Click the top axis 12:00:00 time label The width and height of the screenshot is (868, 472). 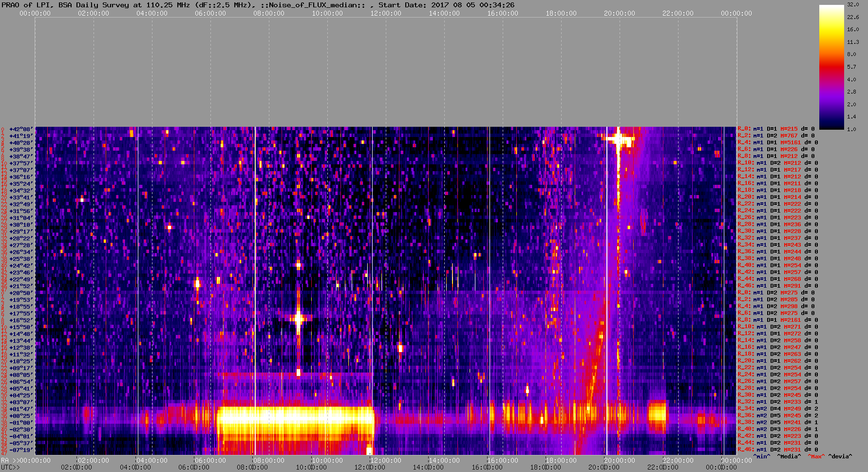386,14
